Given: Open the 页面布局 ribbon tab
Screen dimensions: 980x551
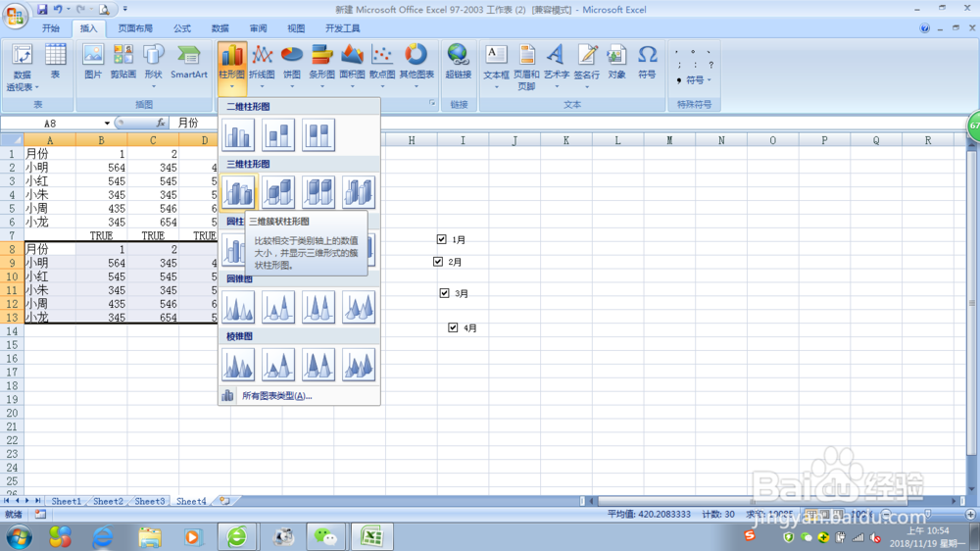Looking at the screenshot, I should (x=135, y=28).
